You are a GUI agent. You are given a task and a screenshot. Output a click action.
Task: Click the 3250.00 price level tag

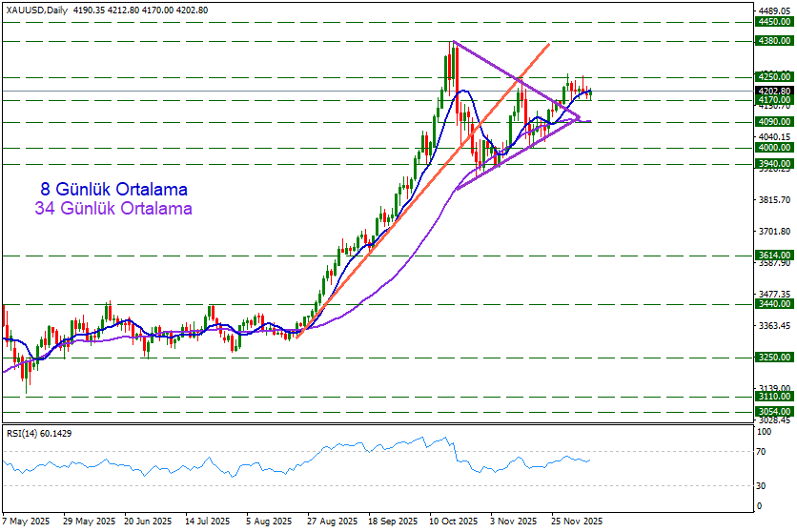pos(773,357)
